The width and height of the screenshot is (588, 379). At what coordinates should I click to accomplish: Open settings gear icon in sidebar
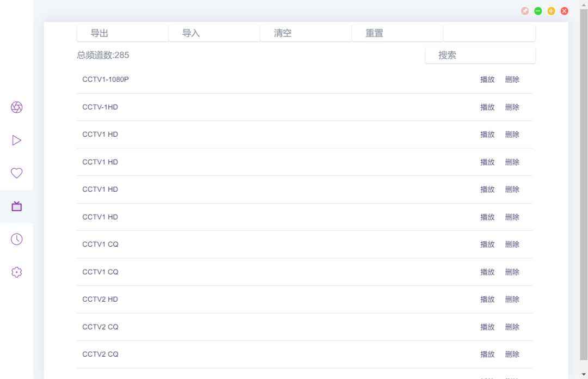(16, 272)
